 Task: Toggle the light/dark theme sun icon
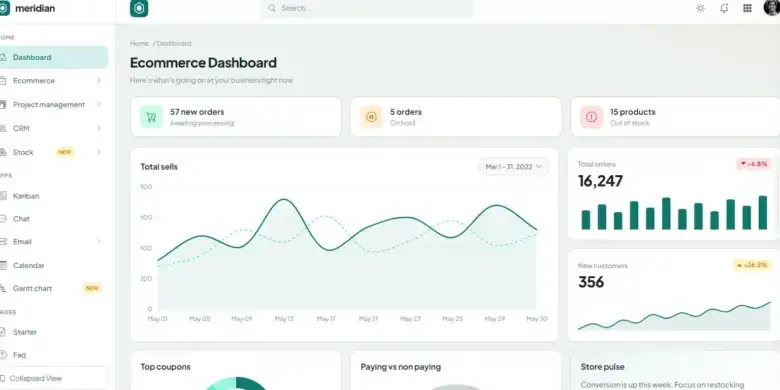(x=700, y=8)
